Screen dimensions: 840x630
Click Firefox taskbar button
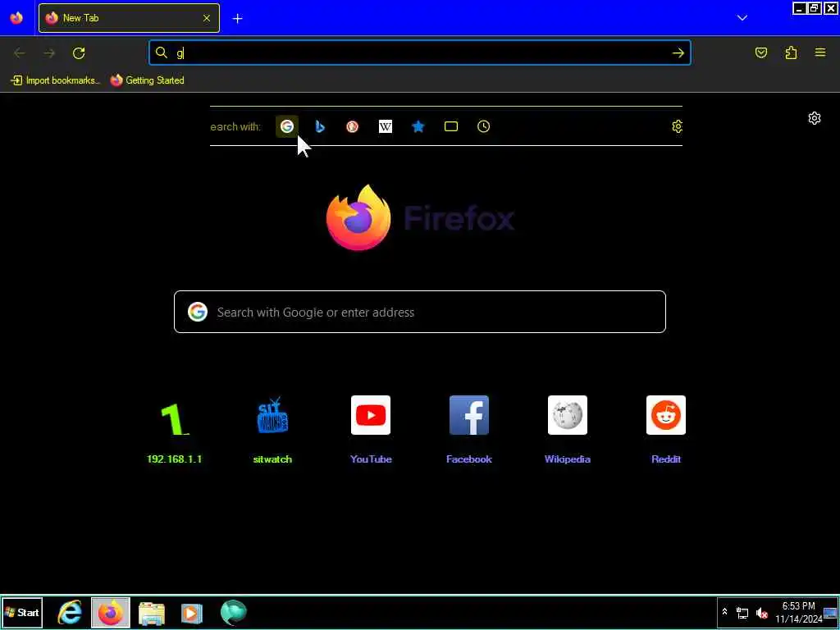[x=111, y=612]
